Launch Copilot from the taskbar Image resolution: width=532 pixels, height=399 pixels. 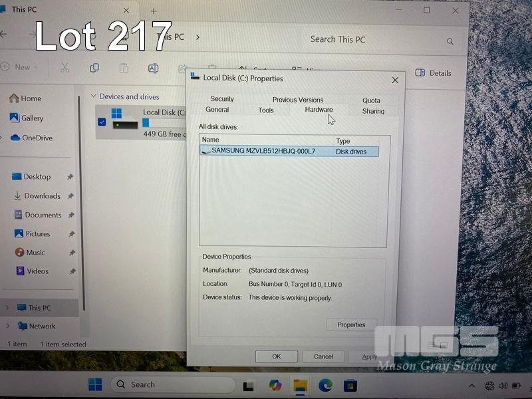[x=275, y=386]
